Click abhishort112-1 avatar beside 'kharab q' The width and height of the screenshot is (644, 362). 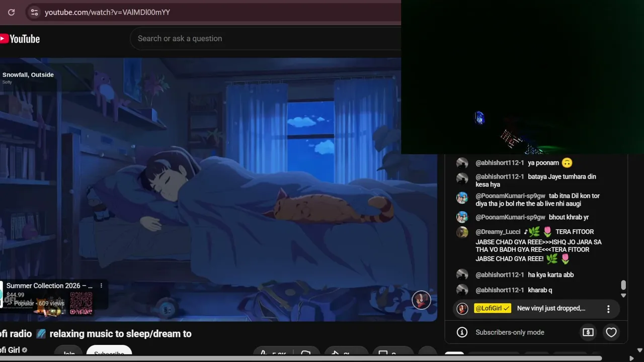pos(462,290)
